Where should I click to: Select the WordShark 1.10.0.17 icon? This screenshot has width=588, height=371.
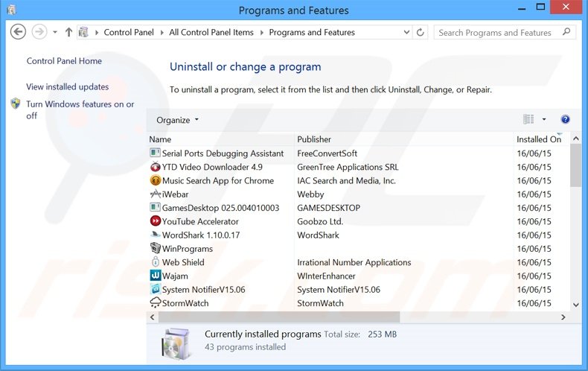pyautogui.click(x=155, y=235)
